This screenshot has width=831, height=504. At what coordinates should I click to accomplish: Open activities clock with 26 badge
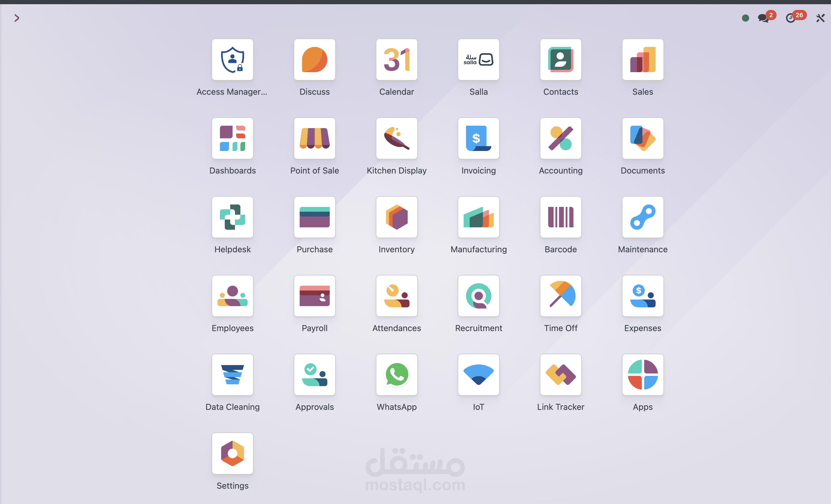tap(790, 18)
